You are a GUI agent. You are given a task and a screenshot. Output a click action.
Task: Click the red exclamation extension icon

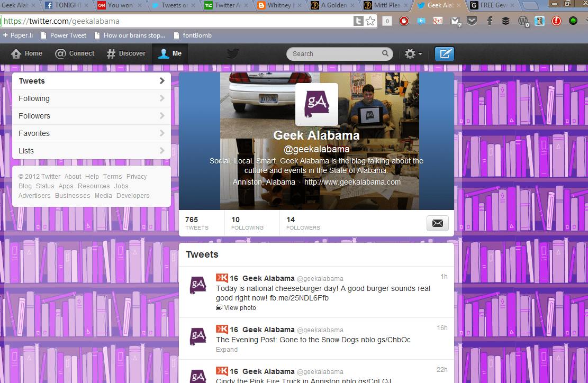pyautogui.click(x=556, y=21)
